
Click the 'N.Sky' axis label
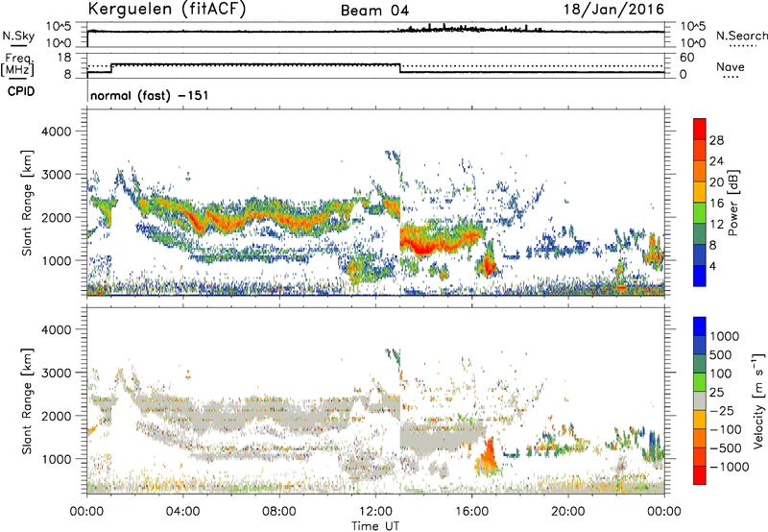tap(18, 36)
